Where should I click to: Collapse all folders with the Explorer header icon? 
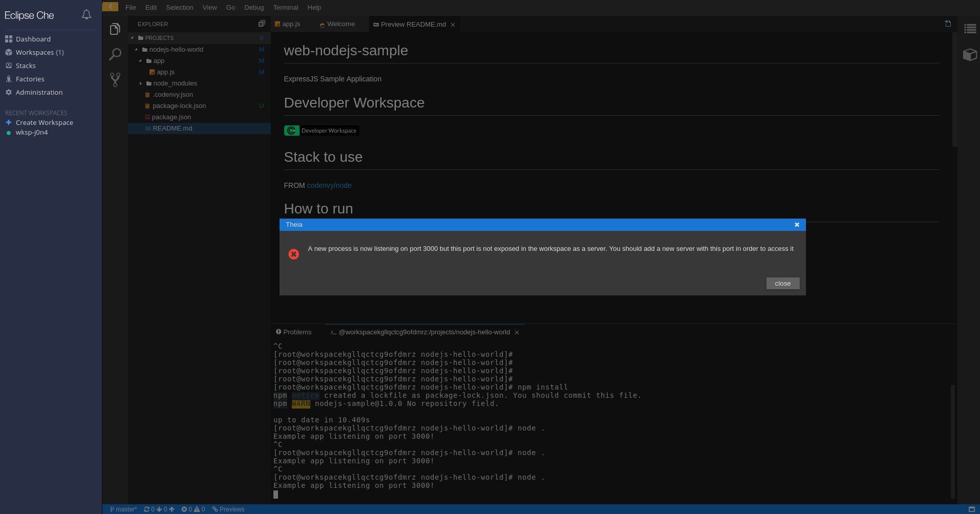tap(262, 23)
